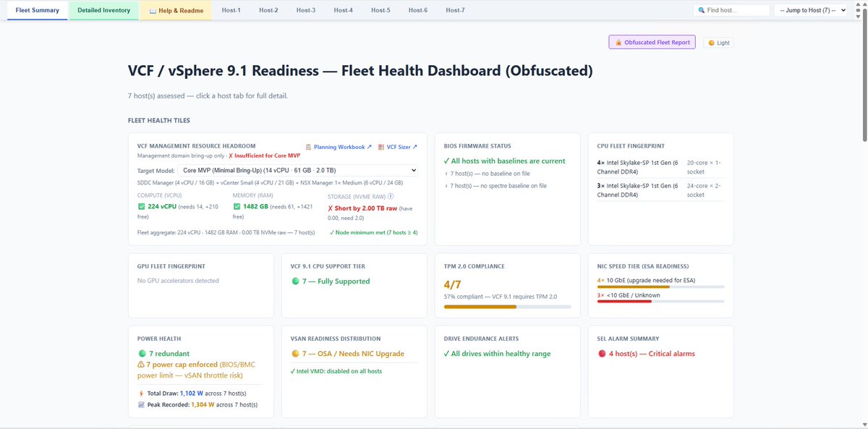The height and width of the screenshot is (429, 868).
Task: Click the Obfuscated Fleet Report button
Action: pyautogui.click(x=653, y=43)
